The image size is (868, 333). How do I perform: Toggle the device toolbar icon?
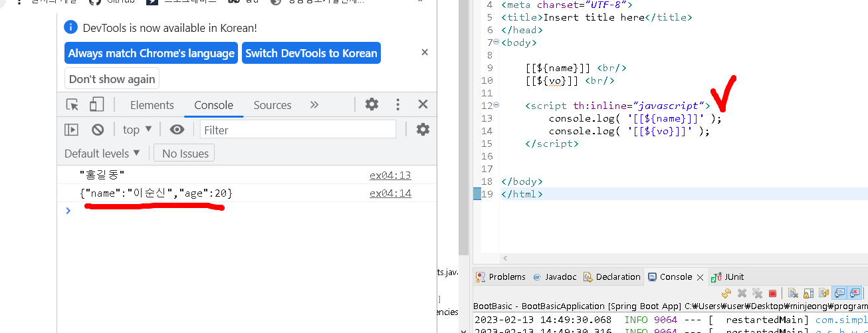pos(97,104)
